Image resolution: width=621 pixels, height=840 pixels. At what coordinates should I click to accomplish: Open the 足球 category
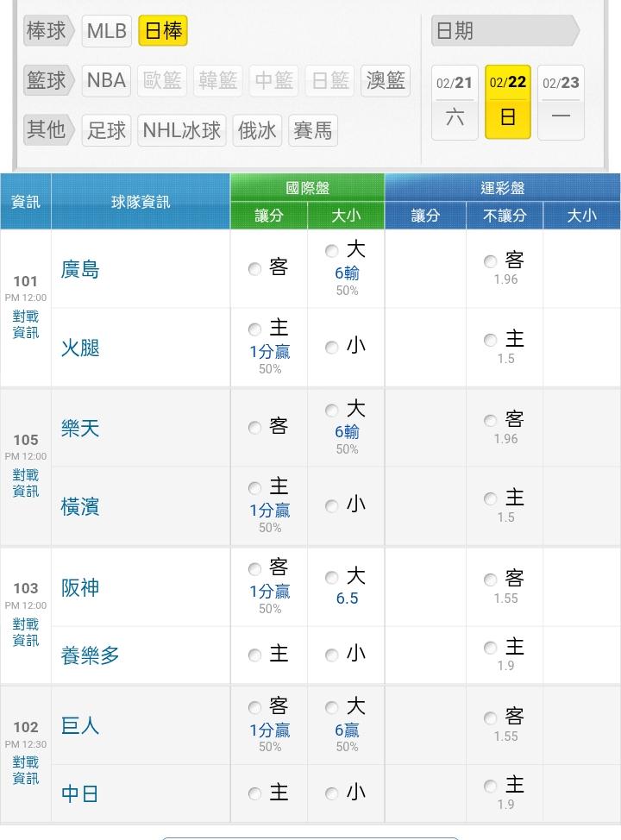(x=106, y=130)
